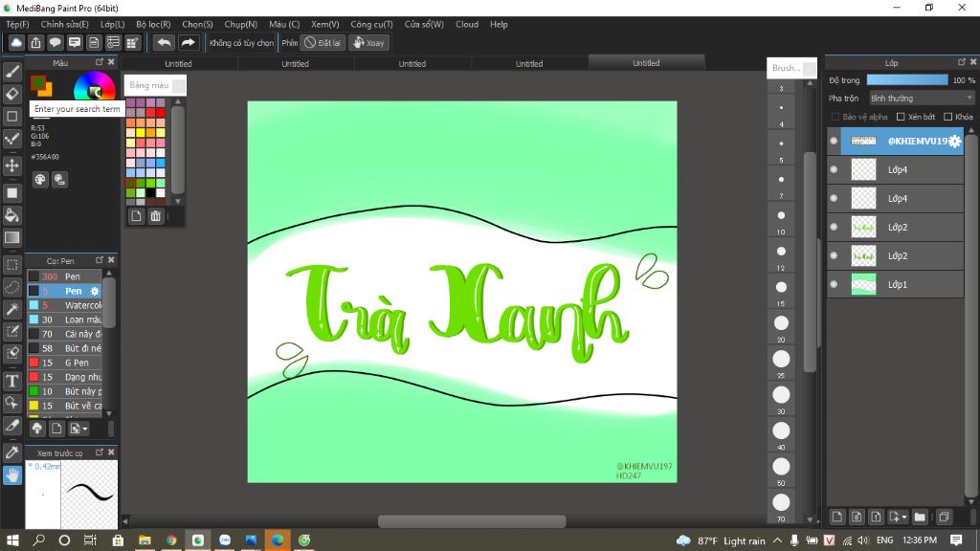Click the cloud brush download icon below brush list
Viewport: 980px width, 551px height.
(x=37, y=429)
